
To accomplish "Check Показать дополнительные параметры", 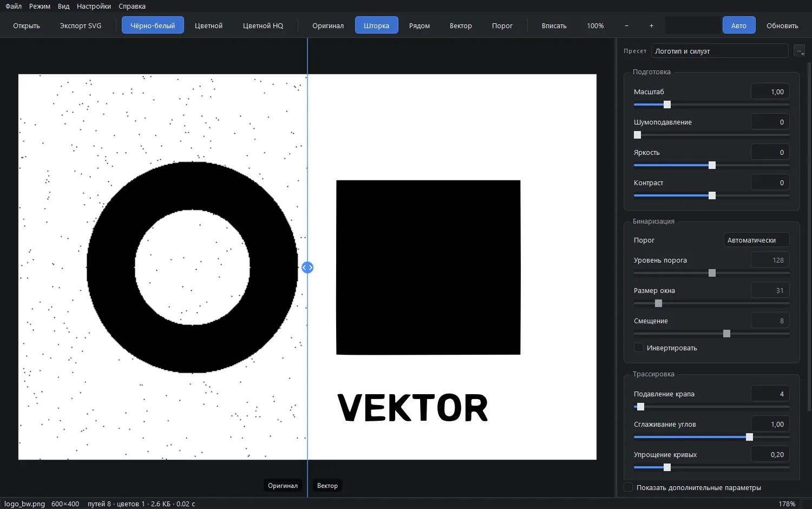I will pos(628,487).
